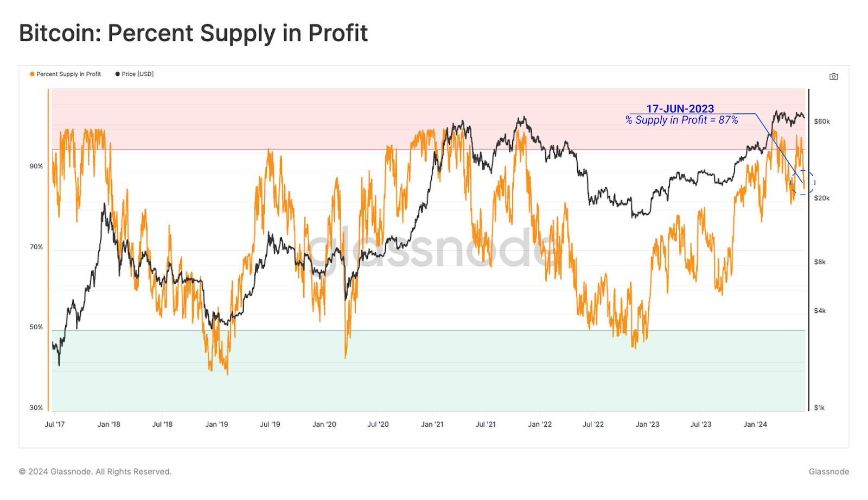Click the Glassnode footer text at right
This screenshot has height=500, width=868.
tap(829, 472)
